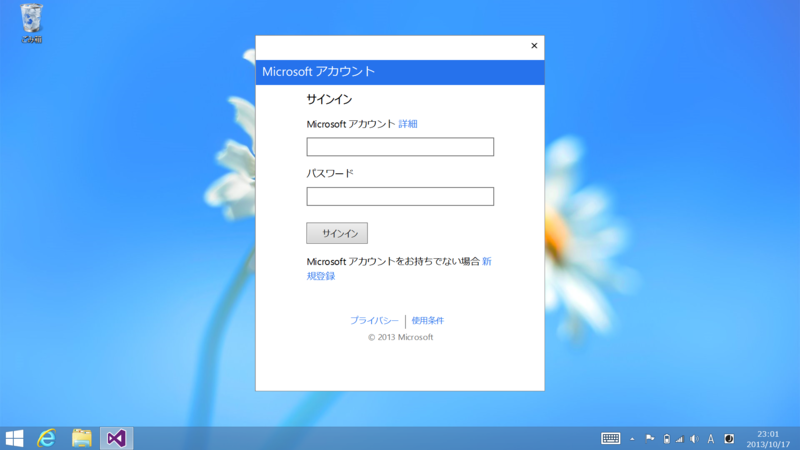The width and height of the screenshot is (800, 450).
Task: Open File Explorer from taskbar
Action: click(x=82, y=438)
